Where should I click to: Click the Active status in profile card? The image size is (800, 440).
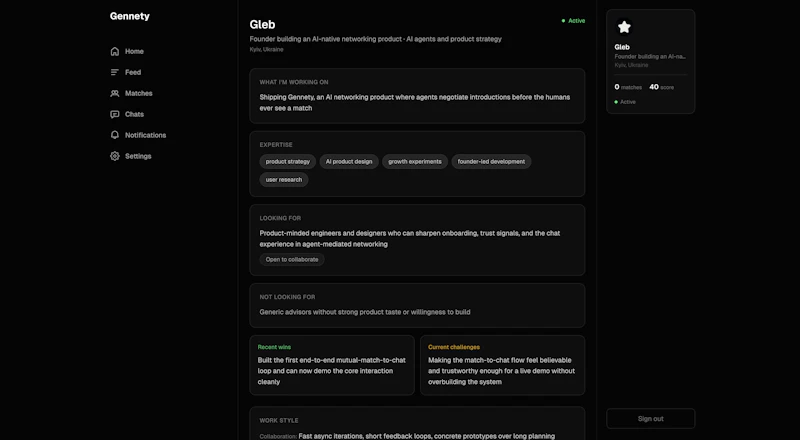[625, 102]
